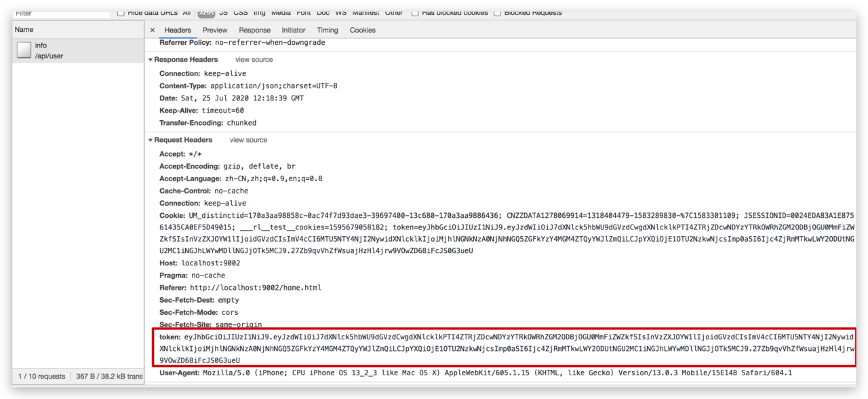Go to the Cookies tab
Screen dimensions: 868x399
click(362, 30)
